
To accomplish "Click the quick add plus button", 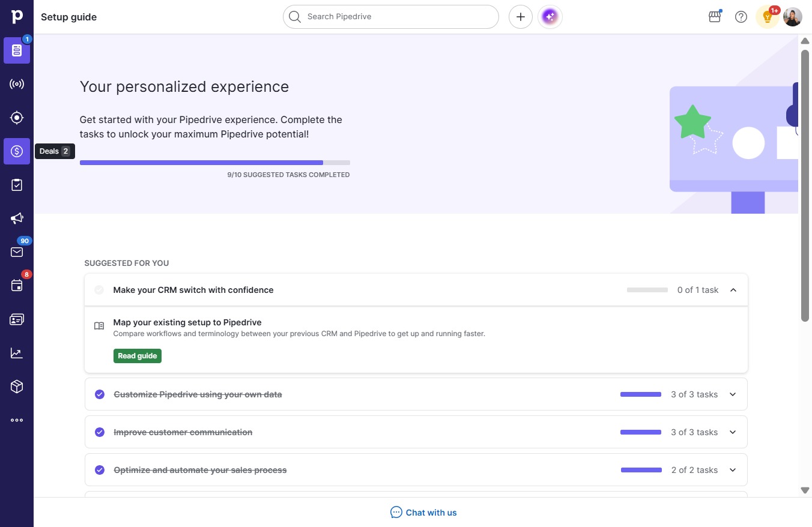I will (x=521, y=17).
